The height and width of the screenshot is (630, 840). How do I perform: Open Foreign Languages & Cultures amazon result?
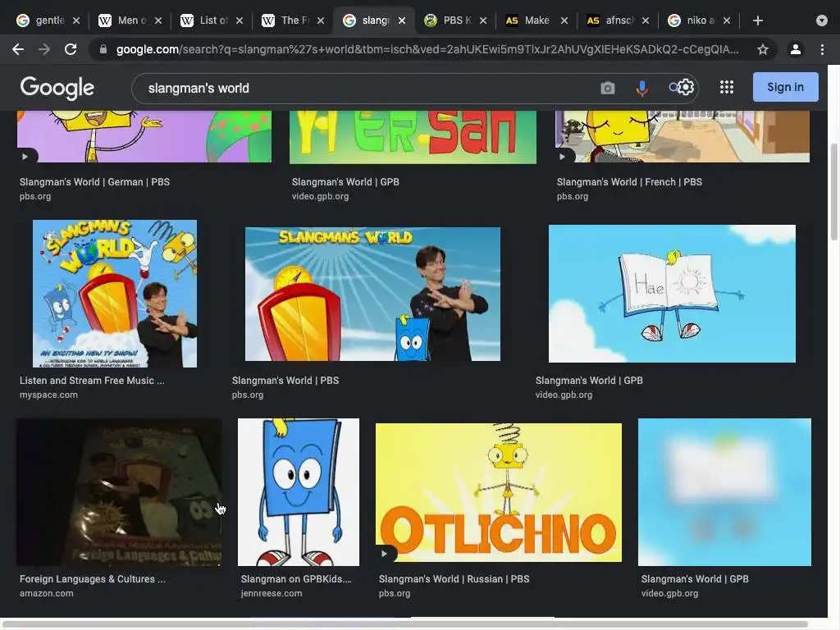tap(93, 579)
